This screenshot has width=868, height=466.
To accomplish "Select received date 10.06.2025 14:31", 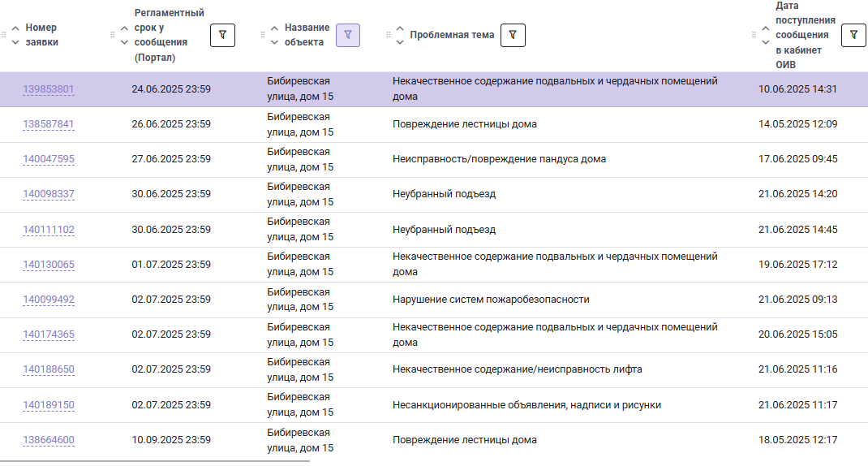I will tap(797, 89).
